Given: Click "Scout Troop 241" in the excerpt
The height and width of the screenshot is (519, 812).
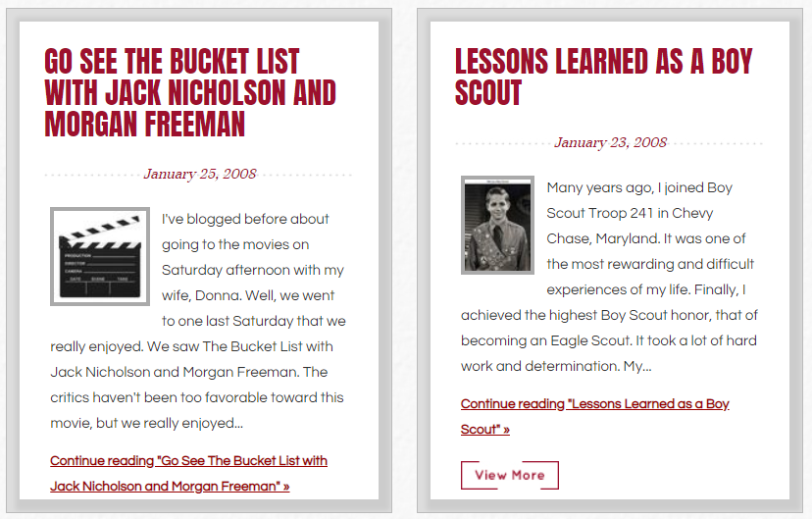Looking at the screenshot, I should [603, 213].
